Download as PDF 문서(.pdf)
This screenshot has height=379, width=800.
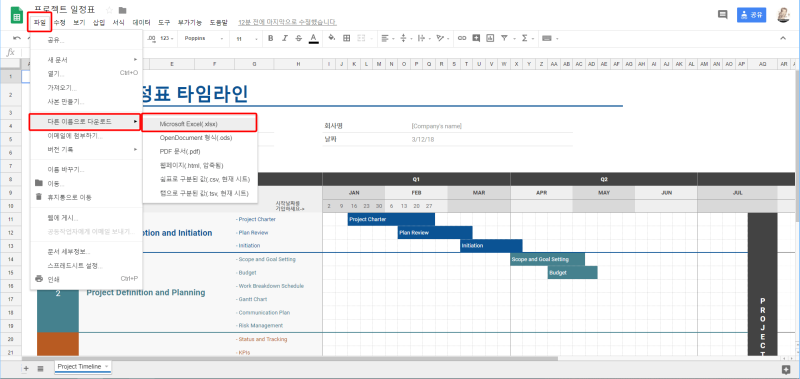coord(200,151)
